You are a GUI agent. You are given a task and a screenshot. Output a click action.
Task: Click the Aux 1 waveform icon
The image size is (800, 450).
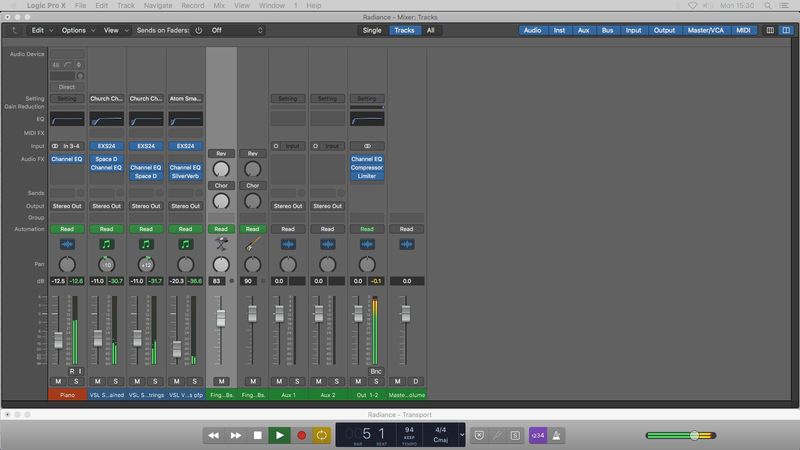click(288, 244)
